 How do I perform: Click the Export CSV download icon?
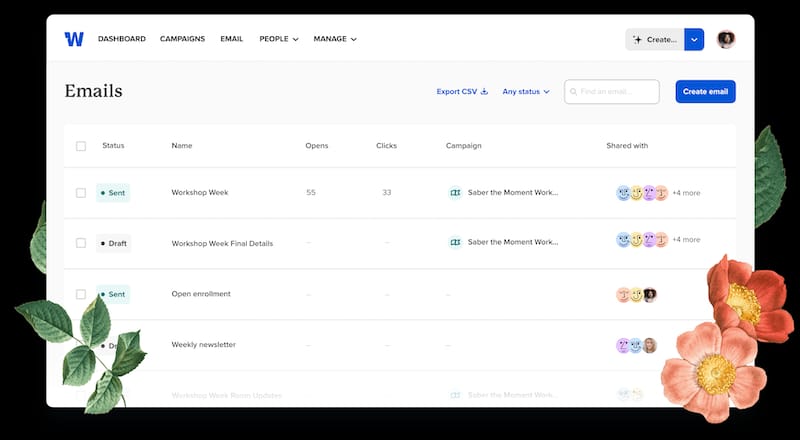pyautogui.click(x=485, y=92)
